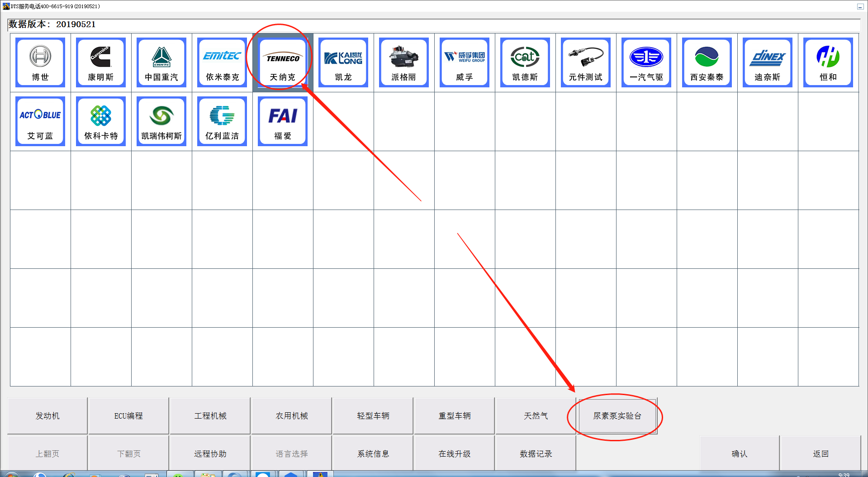Viewport: 868px width, 477px height.
Task: Open the 农用机械 category
Action: (292, 415)
